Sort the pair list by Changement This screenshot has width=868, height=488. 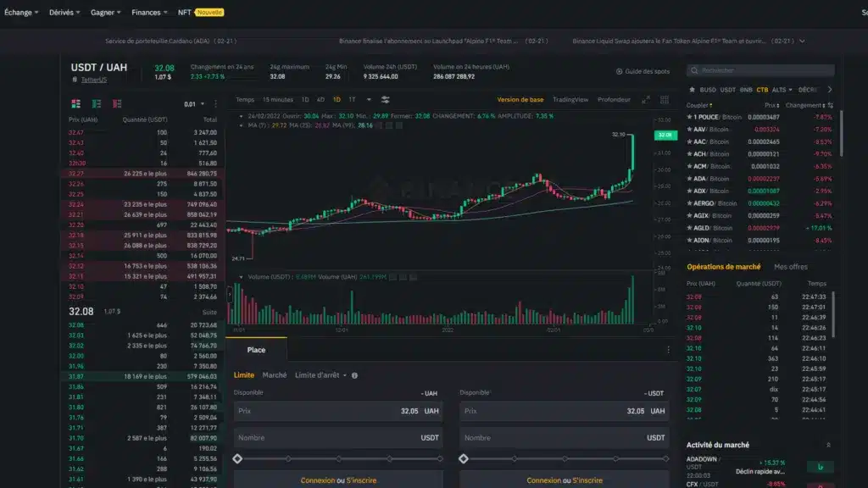(x=805, y=105)
